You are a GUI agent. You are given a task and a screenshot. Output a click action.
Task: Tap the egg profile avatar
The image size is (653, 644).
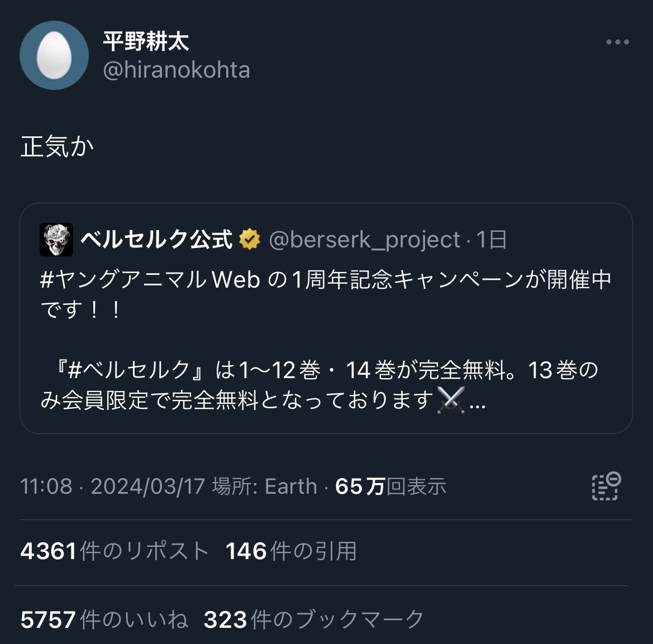point(54,55)
